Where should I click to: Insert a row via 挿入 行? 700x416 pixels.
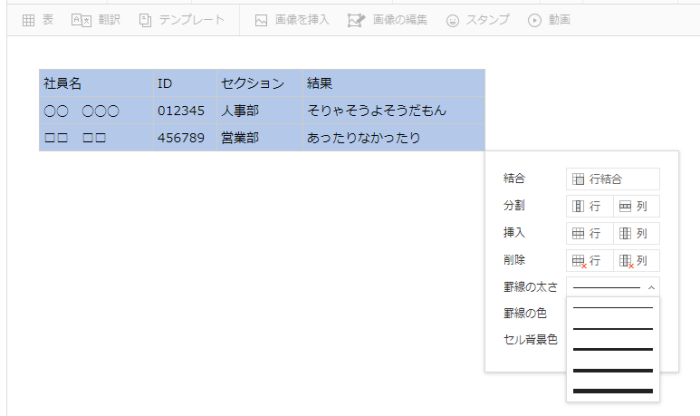[x=589, y=233]
